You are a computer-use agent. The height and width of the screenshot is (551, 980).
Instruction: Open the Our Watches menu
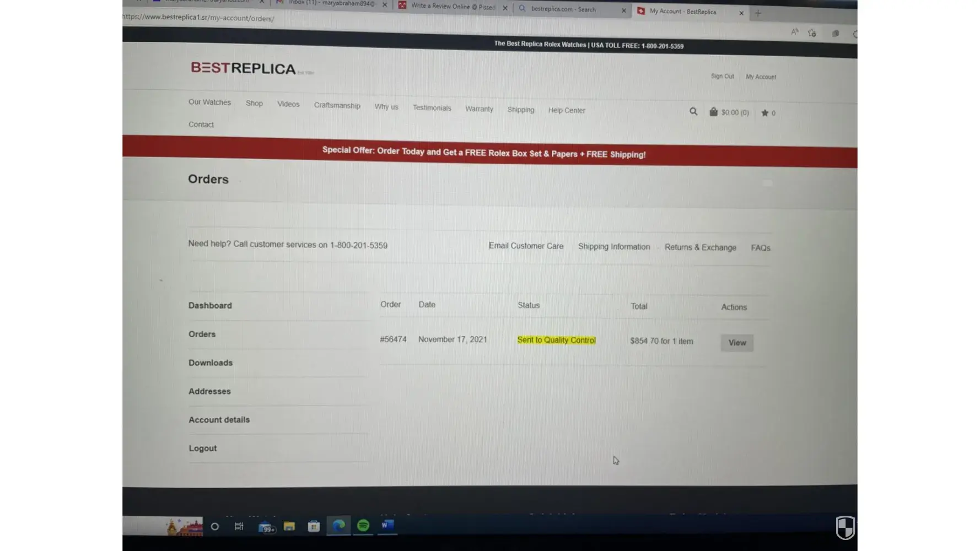(x=209, y=102)
